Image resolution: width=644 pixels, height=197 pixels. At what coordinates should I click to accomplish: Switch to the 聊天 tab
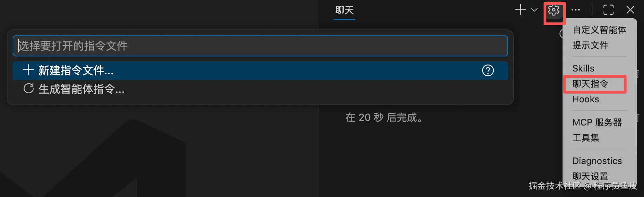click(x=344, y=10)
